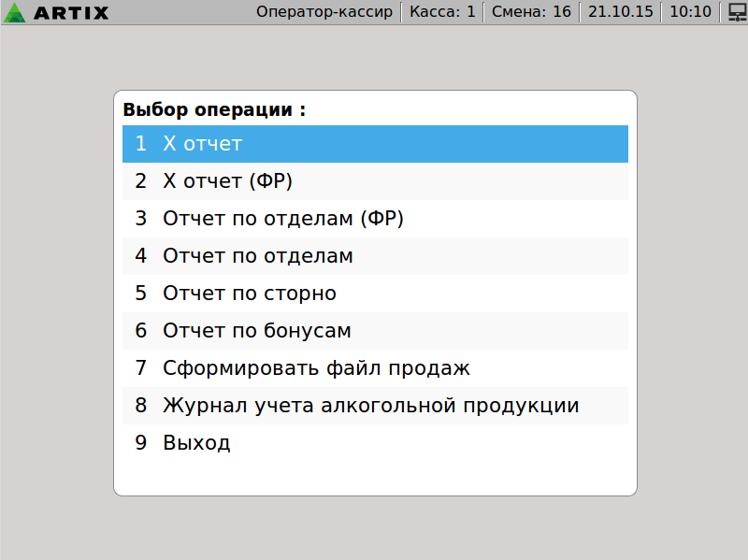Image resolution: width=748 pixels, height=560 pixels.
Task: Select the X отчет menu item
Action: click(374, 144)
